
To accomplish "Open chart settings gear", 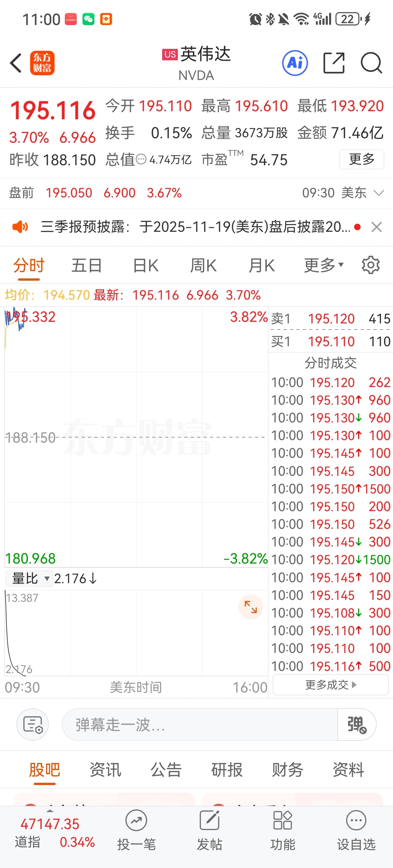I will 371,265.
